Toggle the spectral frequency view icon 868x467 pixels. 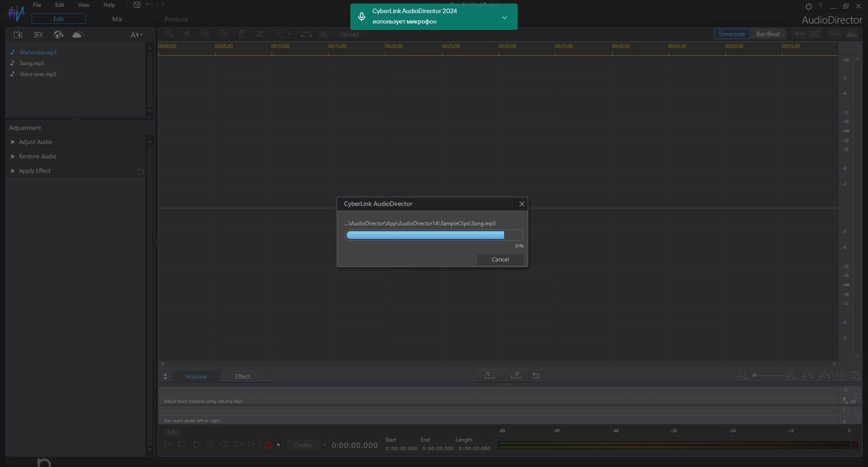click(851, 34)
